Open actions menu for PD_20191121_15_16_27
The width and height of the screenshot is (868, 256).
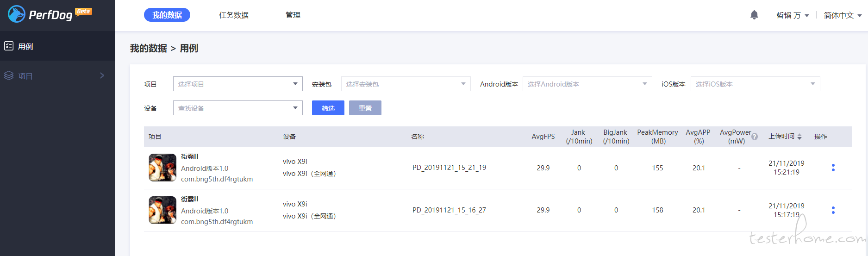click(x=833, y=210)
